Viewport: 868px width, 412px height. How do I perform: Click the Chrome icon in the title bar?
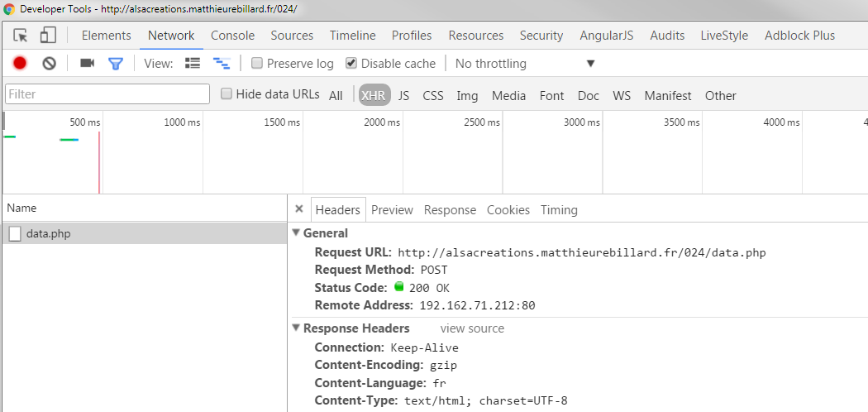coord(9,9)
